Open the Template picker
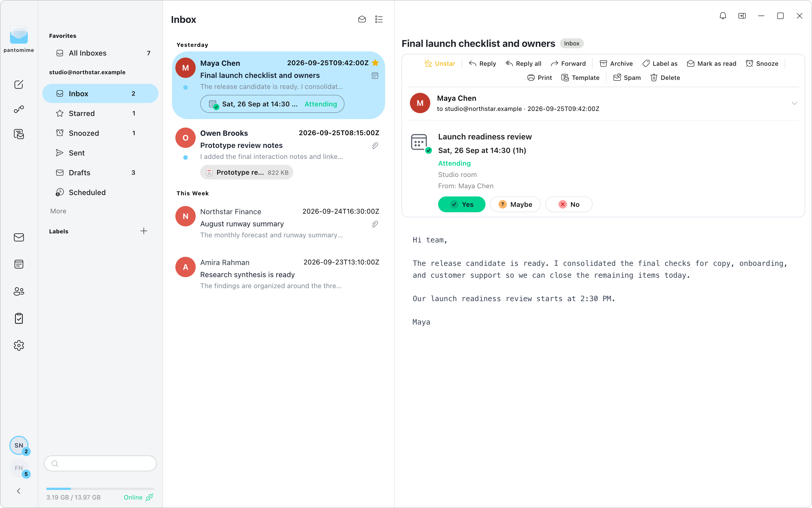Screen dimensions: 812x508 (x=580, y=78)
